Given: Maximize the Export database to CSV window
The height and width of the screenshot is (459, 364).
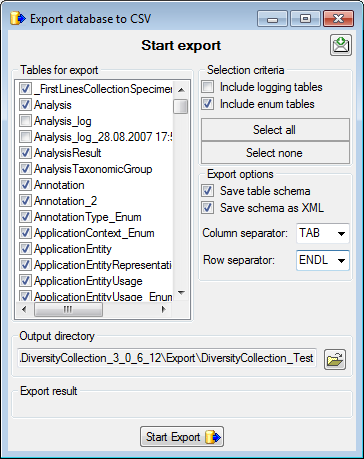Looking at the screenshot, I should pyautogui.click(x=305, y=19).
